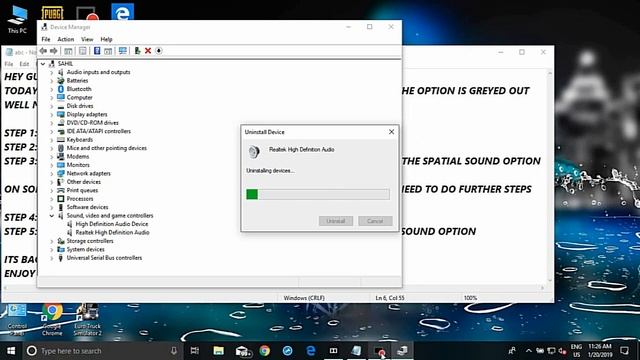Click the Cancel button in Uninstall Device dialog
This screenshot has width=640, height=360.
tap(375, 221)
